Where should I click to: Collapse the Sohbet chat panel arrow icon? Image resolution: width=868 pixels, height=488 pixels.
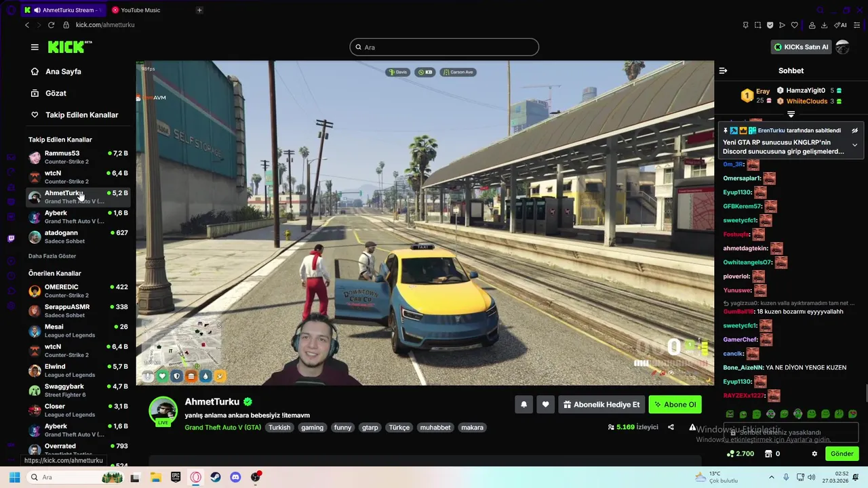tap(723, 70)
